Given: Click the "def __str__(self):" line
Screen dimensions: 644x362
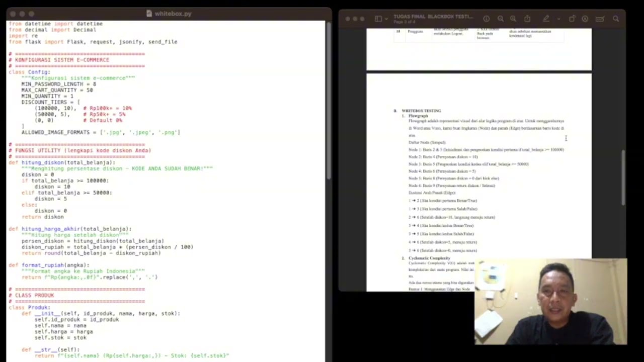Looking at the screenshot, I should click(50, 349).
